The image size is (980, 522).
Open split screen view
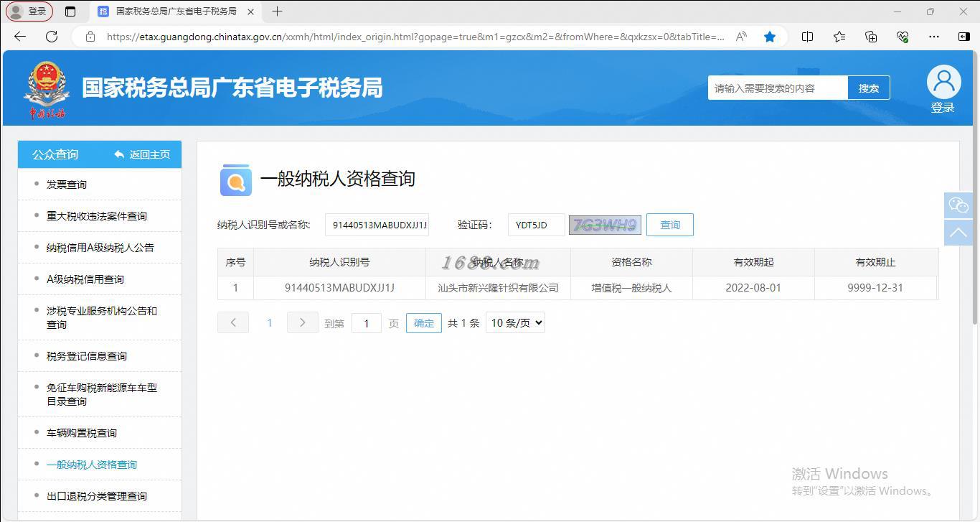(x=807, y=37)
